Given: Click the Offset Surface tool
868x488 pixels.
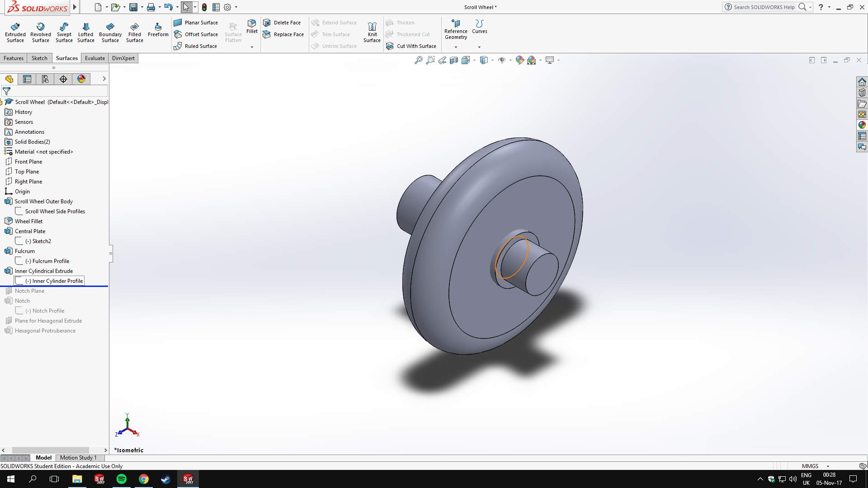Looking at the screenshot, I should coord(196,34).
